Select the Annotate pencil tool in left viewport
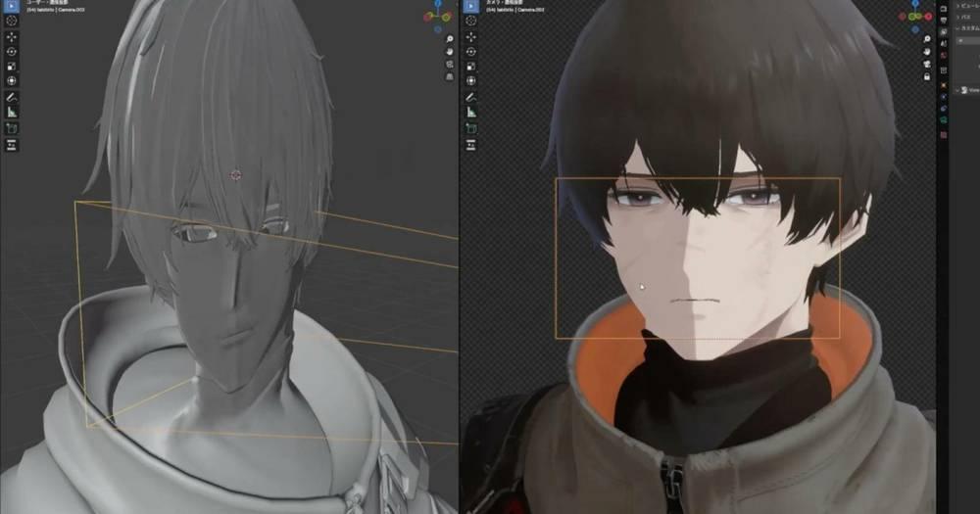The image size is (980, 514). (11, 97)
